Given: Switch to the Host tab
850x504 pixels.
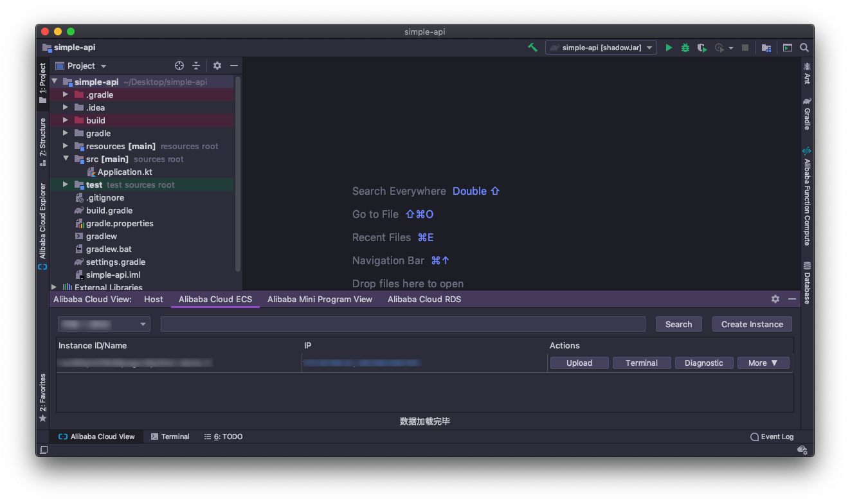Looking at the screenshot, I should tap(154, 299).
